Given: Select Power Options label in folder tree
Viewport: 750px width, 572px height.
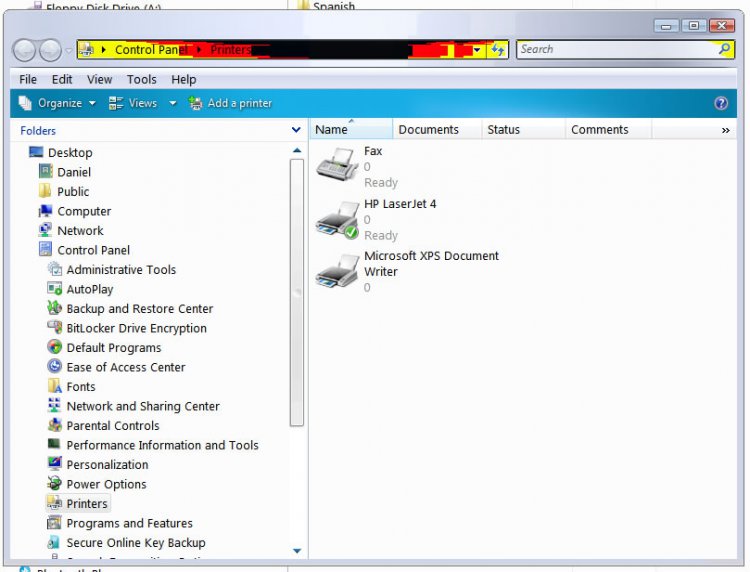Looking at the screenshot, I should (106, 484).
